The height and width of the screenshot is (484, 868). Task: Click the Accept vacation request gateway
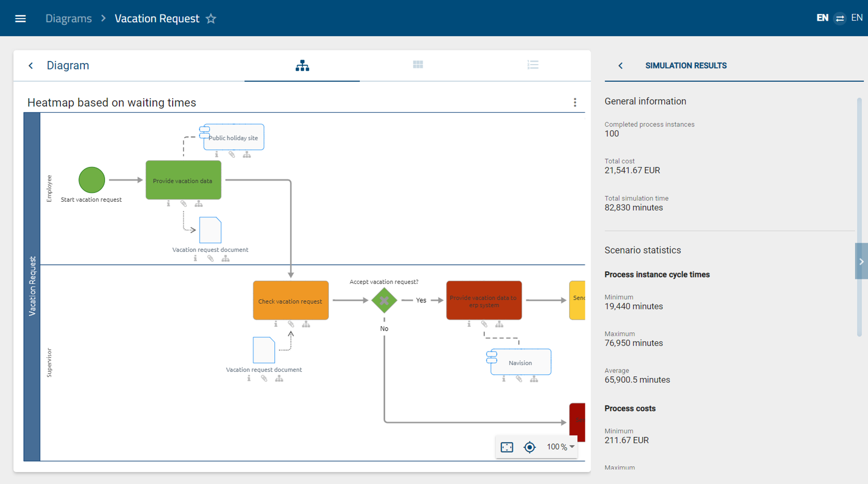click(384, 300)
